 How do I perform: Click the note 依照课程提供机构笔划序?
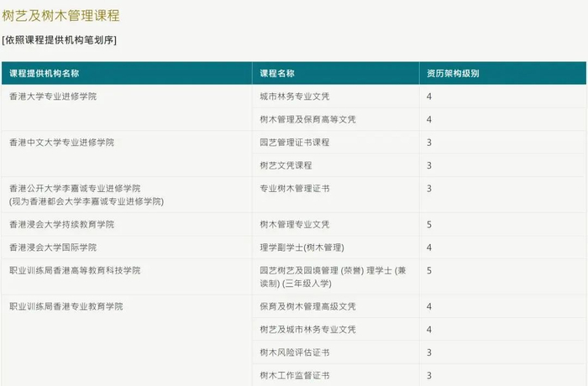click(x=60, y=40)
